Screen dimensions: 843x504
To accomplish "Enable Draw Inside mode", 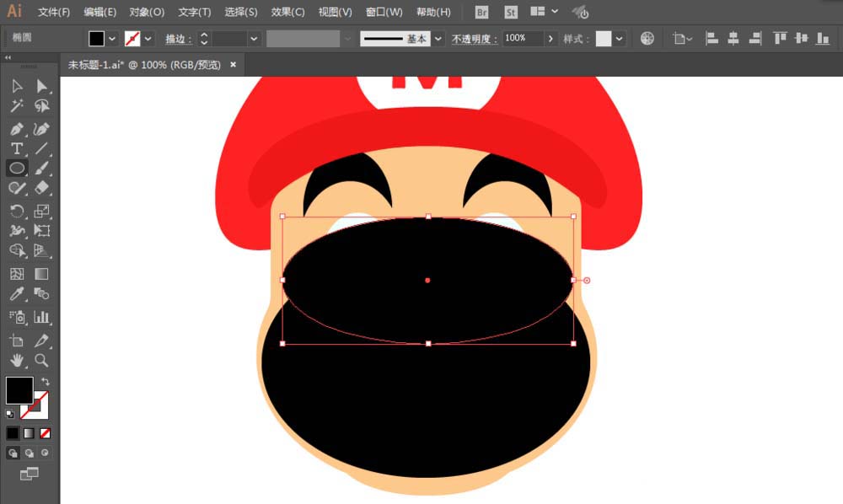I will (x=46, y=453).
